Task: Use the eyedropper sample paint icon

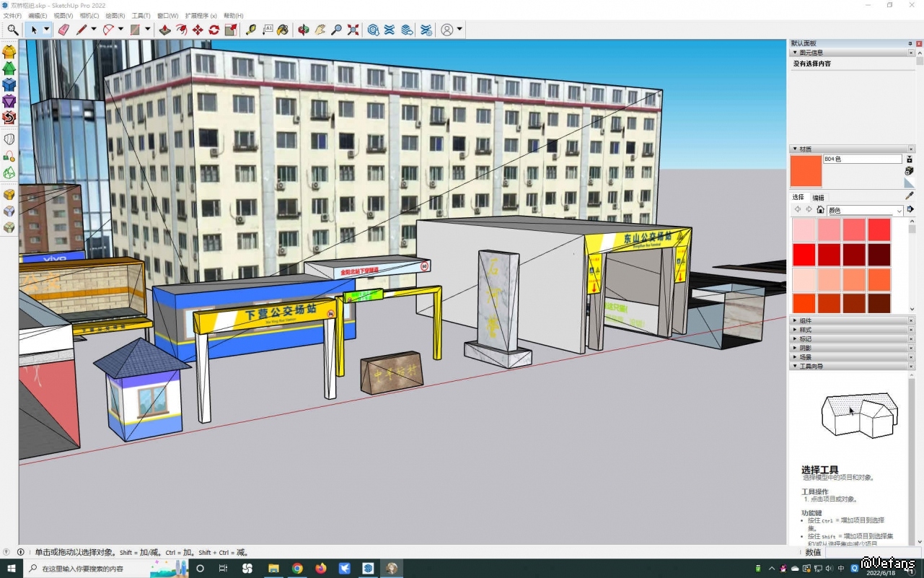Action: pos(909,196)
